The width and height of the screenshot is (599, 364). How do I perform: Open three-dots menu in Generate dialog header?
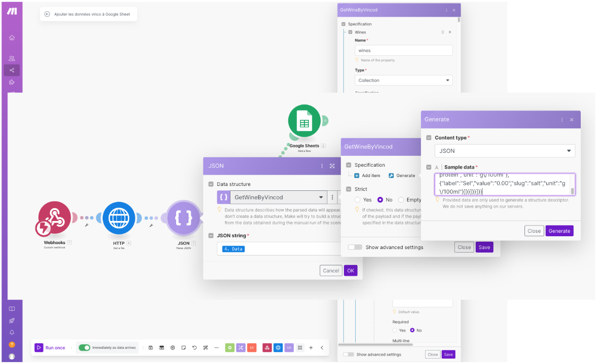562,119
